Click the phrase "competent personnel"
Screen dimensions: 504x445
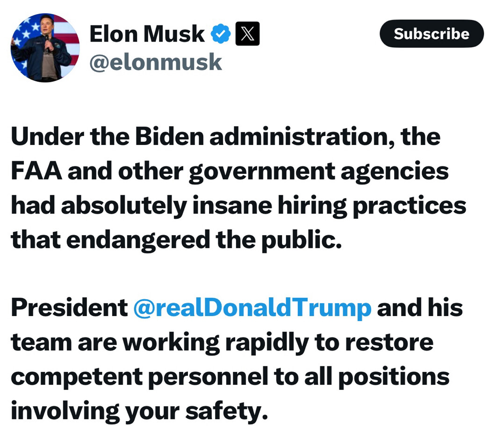(x=139, y=378)
